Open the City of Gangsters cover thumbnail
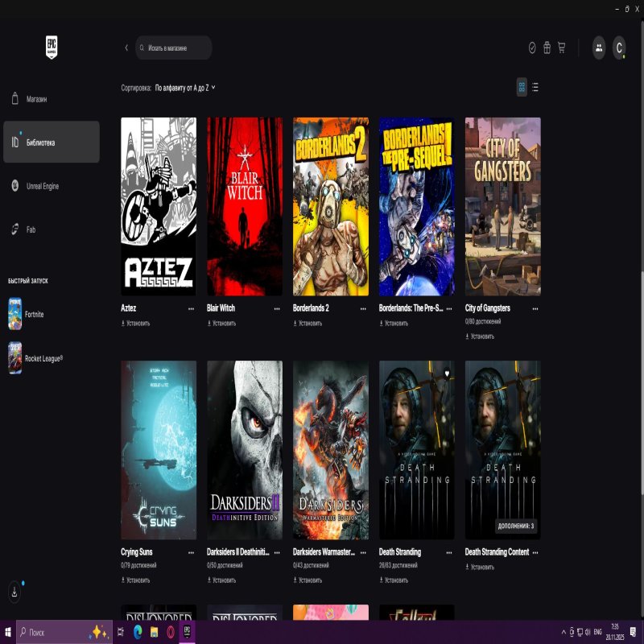The image size is (644, 644). tap(502, 206)
